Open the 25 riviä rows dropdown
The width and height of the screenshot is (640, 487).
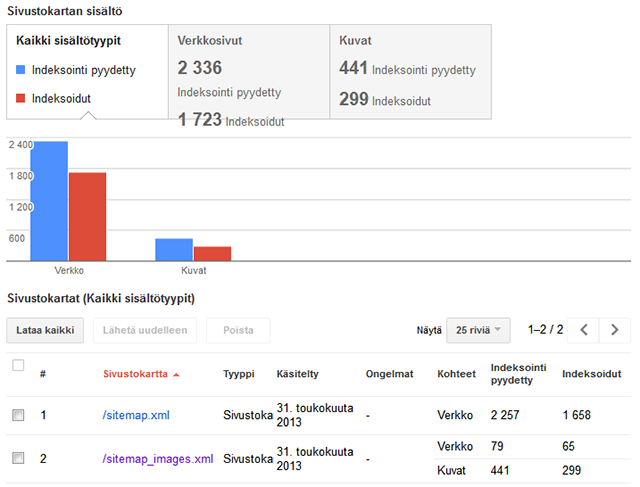[x=479, y=330]
